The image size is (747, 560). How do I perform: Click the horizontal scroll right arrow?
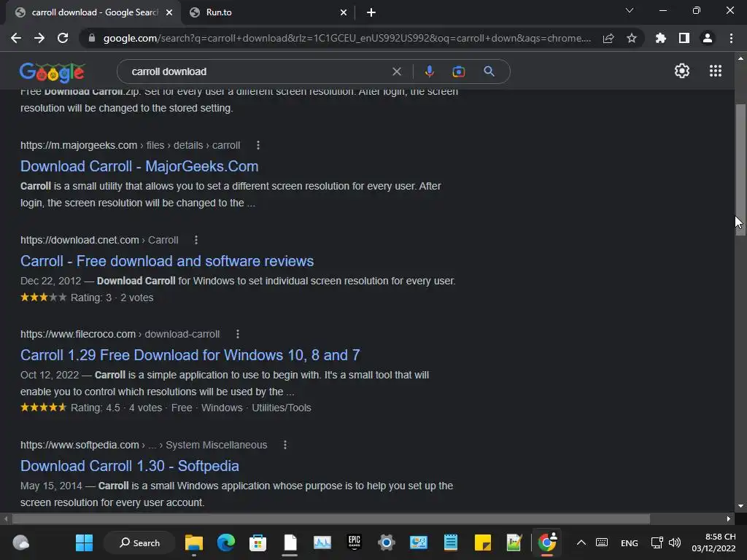pos(729,519)
